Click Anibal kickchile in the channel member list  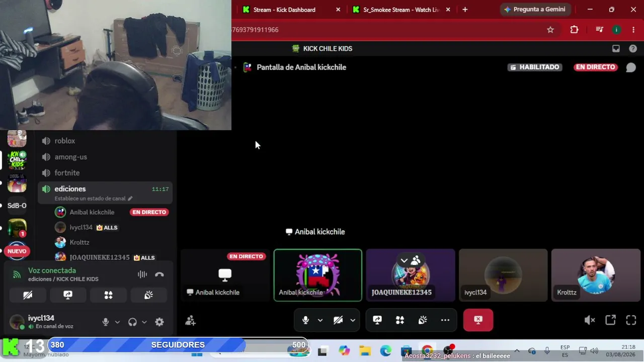tap(92, 212)
